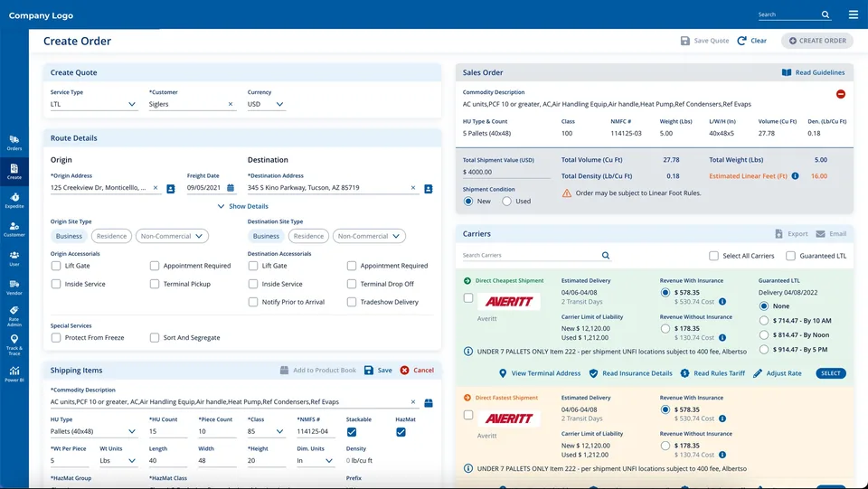Click the red Cancel icon in Shipping Items
This screenshot has width=868, height=489.
tap(405, 370)
